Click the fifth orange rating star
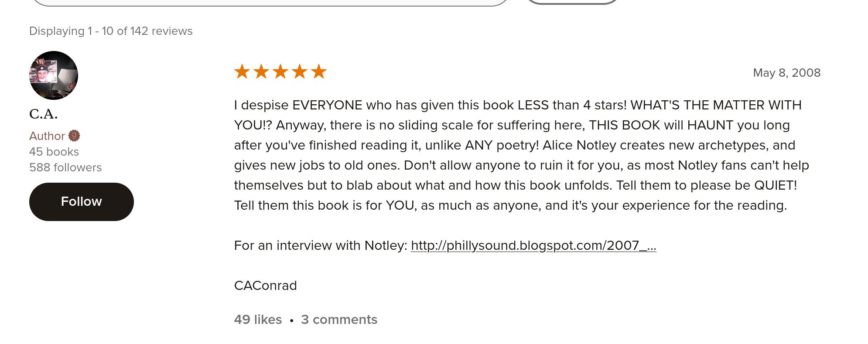Viewport: 868px width, 344px height. pyautogui.click(x=319, y=72)
